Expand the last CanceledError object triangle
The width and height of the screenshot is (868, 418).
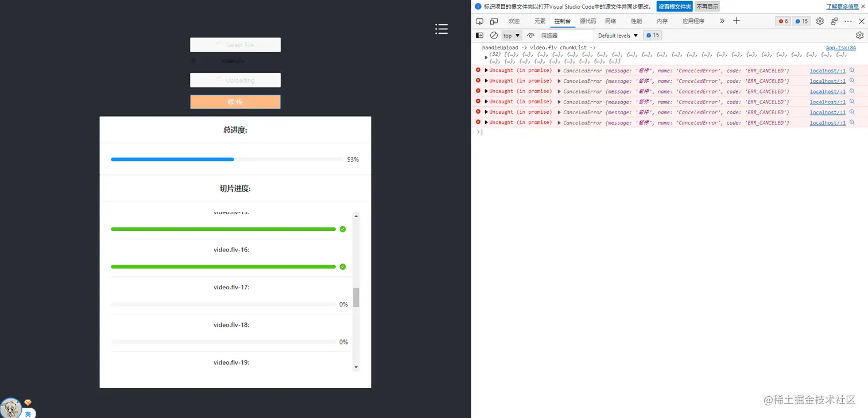[559, 122]
